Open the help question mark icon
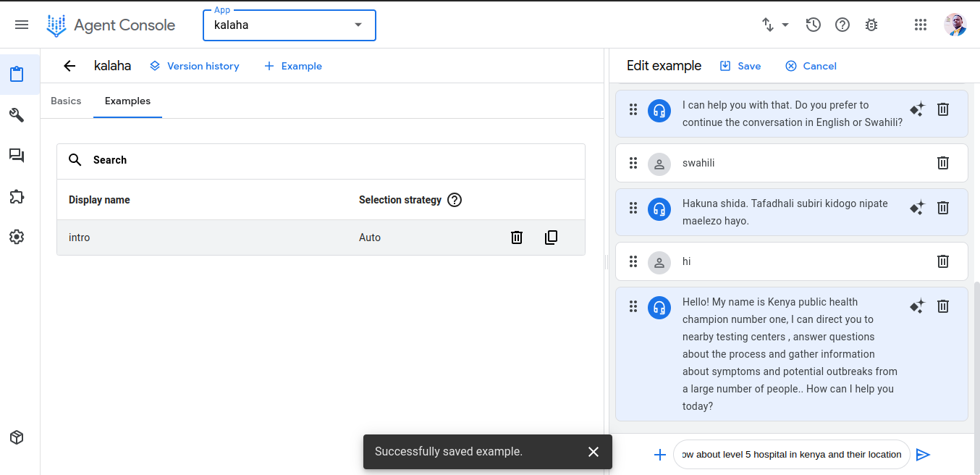This screenshot has width=980, height=475. point(842,25)
